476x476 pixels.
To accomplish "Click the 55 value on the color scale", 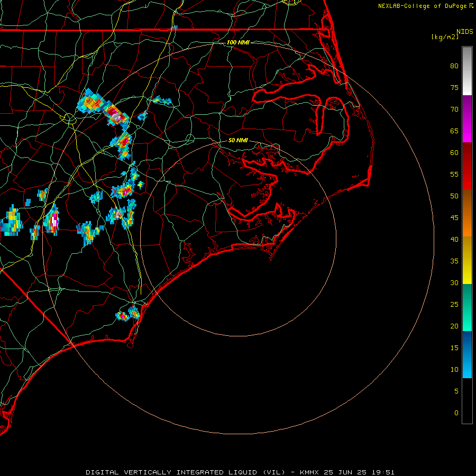I will (x=454, y=174).
